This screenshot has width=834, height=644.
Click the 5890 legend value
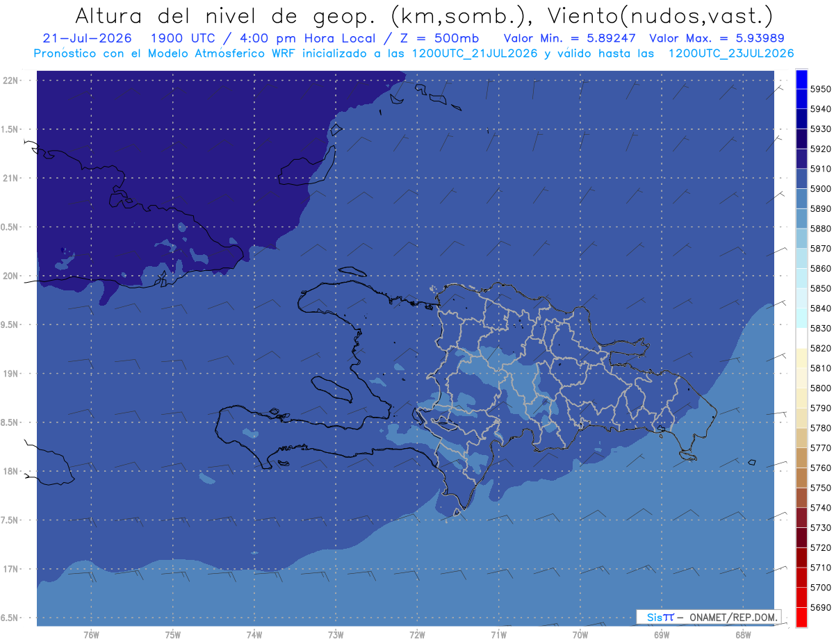pos(821,208)
